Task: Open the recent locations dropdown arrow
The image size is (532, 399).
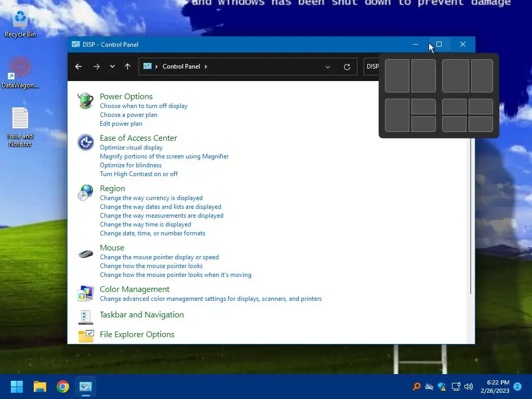Action: coord(112,66)
